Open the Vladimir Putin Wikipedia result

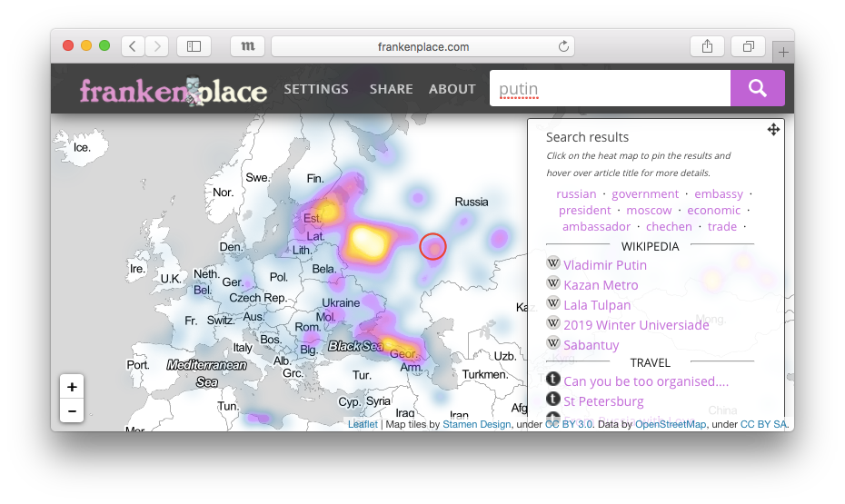605,265
